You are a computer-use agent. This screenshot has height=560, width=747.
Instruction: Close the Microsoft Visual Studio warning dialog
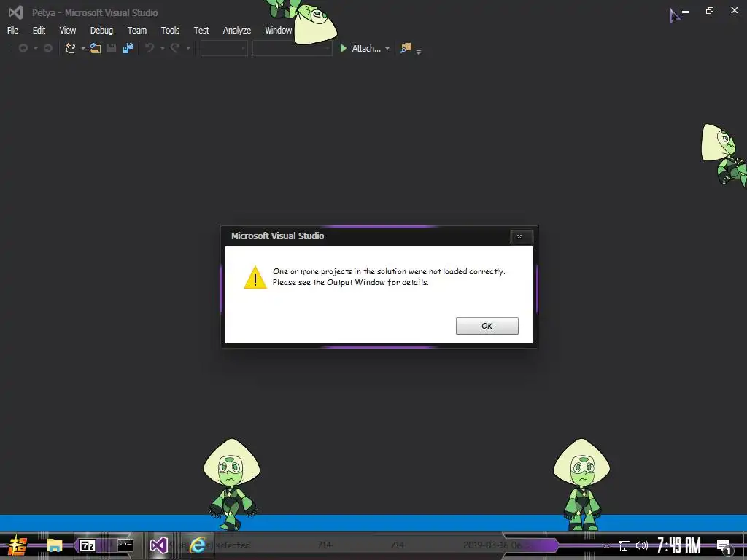tap(519, 236)
